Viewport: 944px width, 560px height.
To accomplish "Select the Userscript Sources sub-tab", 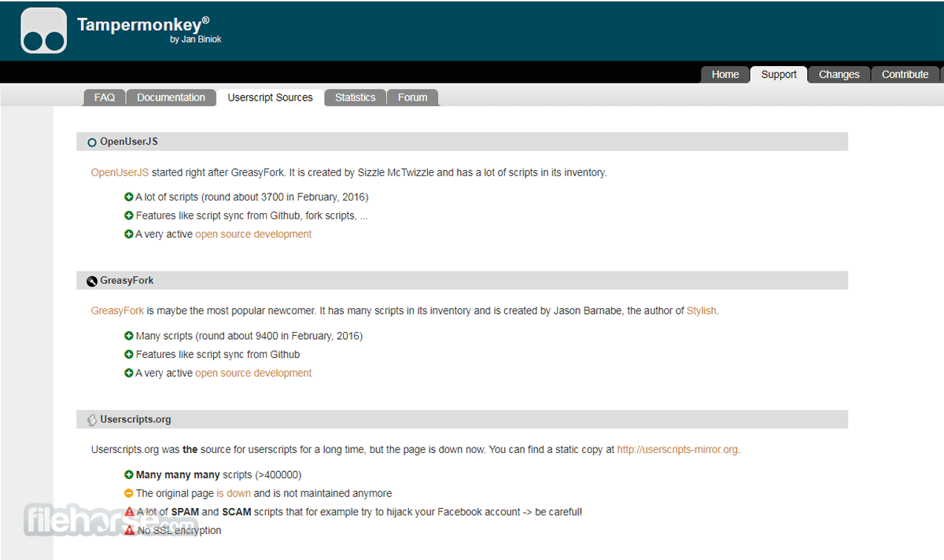I will [270, 98].
